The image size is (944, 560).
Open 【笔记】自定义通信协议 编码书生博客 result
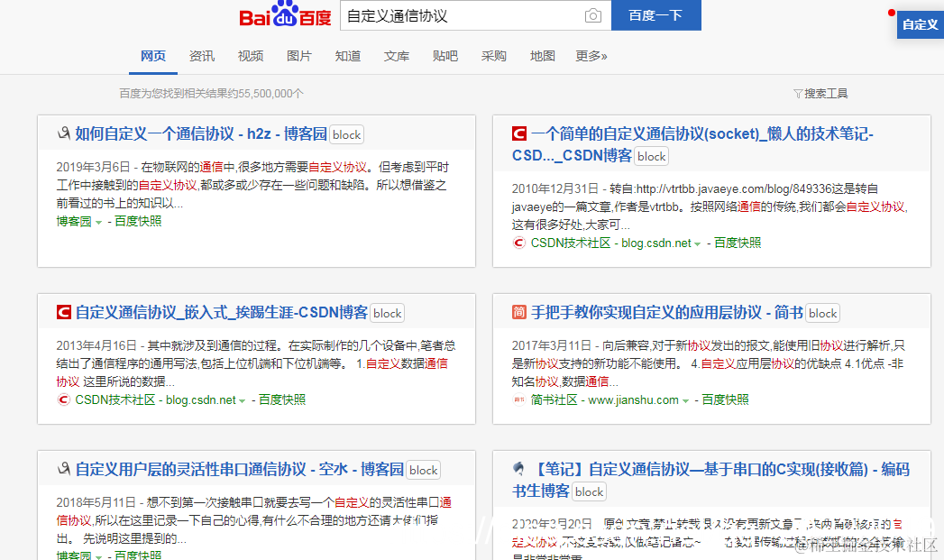[x=710, y=480]
